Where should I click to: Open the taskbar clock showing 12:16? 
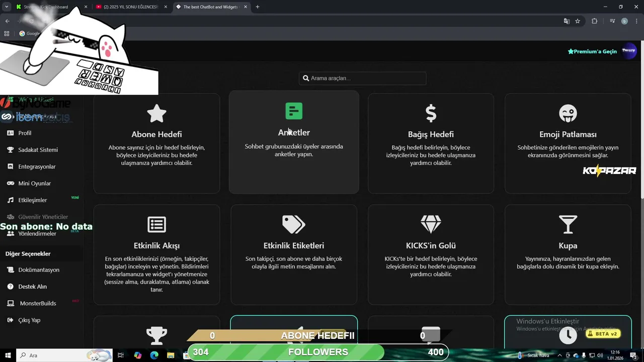point(615,355)
